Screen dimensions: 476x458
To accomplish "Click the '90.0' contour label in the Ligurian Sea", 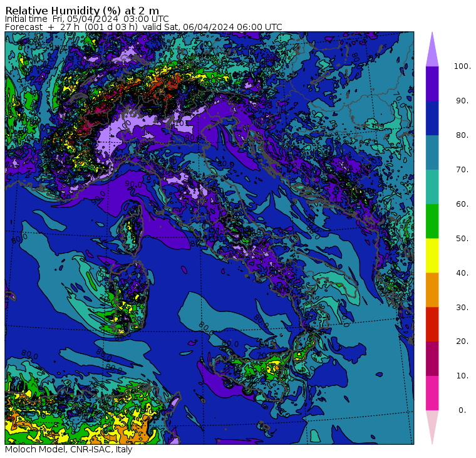I will (133, 184).
